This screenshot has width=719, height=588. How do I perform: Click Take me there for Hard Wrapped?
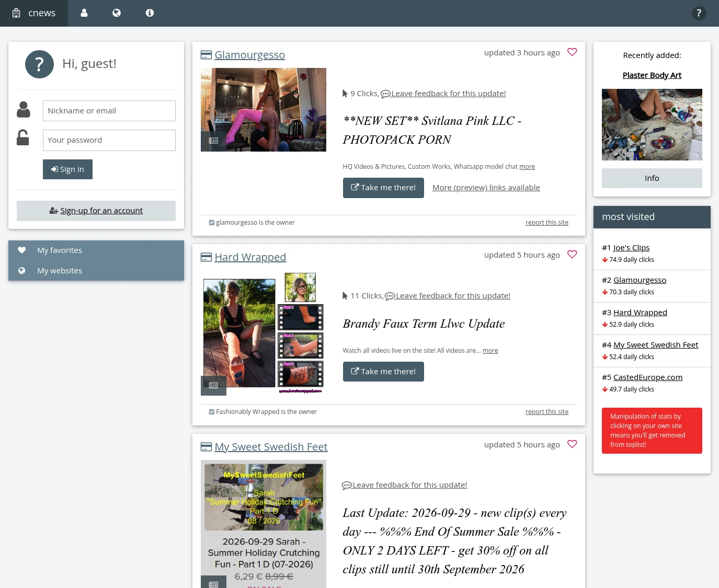[383, 372]
